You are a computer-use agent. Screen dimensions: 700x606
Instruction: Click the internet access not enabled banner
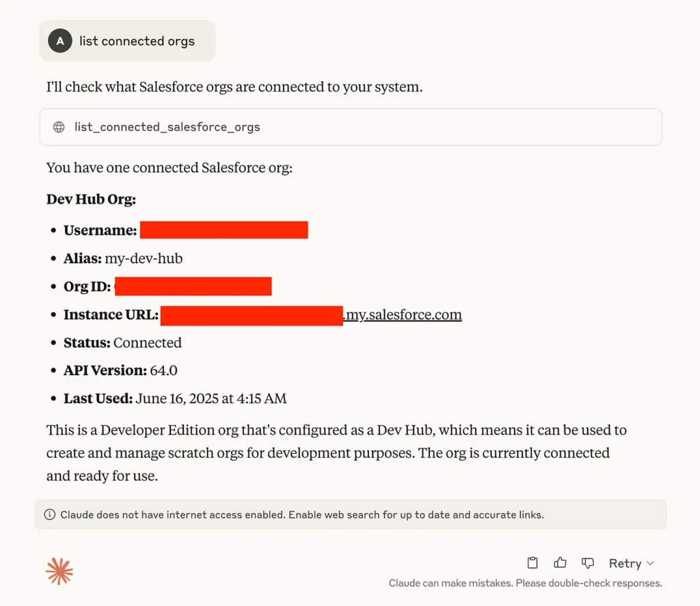pyautogui.click(x=351, y=514)
